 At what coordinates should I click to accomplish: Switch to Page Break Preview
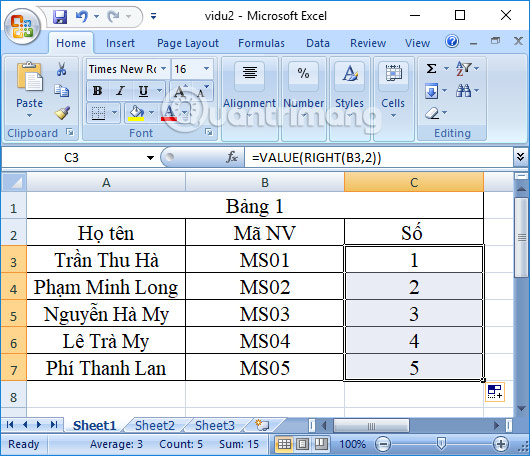click(321, 444)
